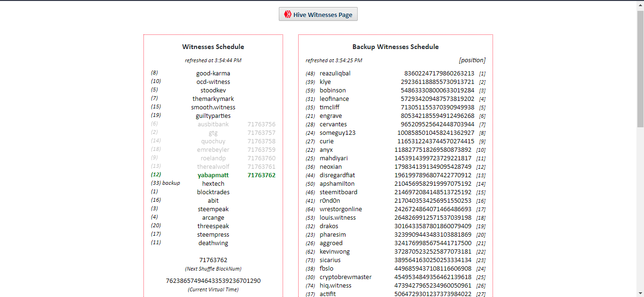Screen dimensions: 644x297
Task: Click the deathwing witness name
Action: [213, 243]
